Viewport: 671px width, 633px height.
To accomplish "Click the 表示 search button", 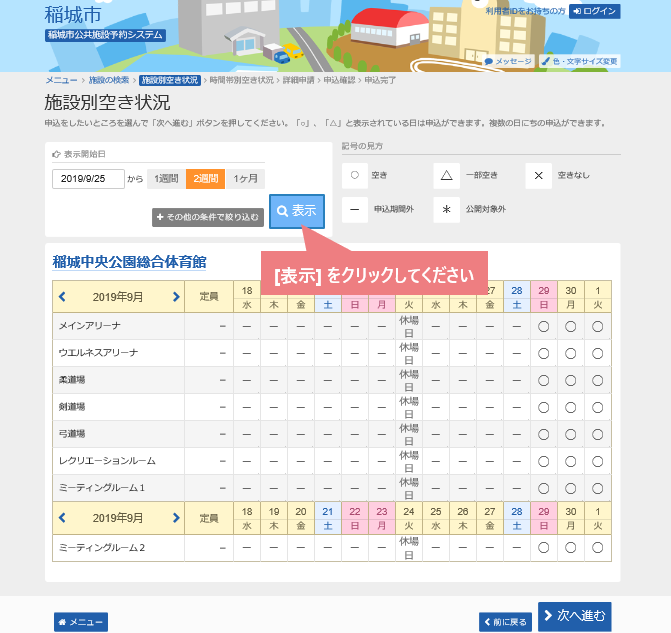I will [x=297, y=211].
